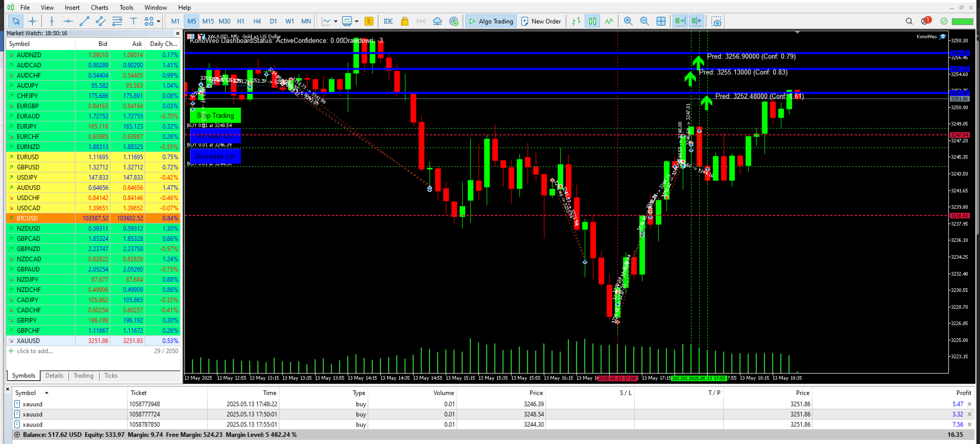Take a chart screenshot with camera icon
Image resolution: width=980 pixels, height=444 pixels.
pos(716,21)
